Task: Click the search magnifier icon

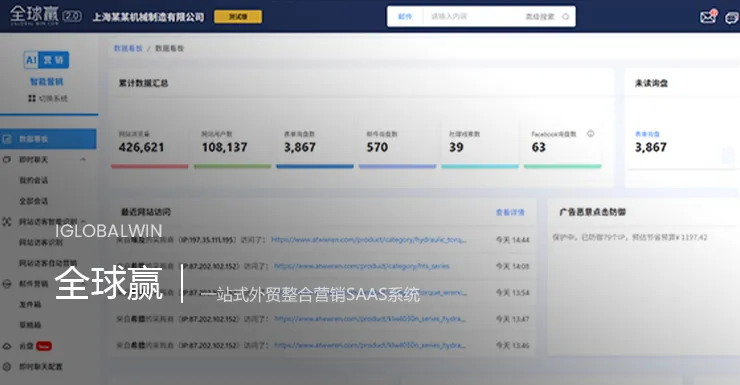Action: pos(565,17)
